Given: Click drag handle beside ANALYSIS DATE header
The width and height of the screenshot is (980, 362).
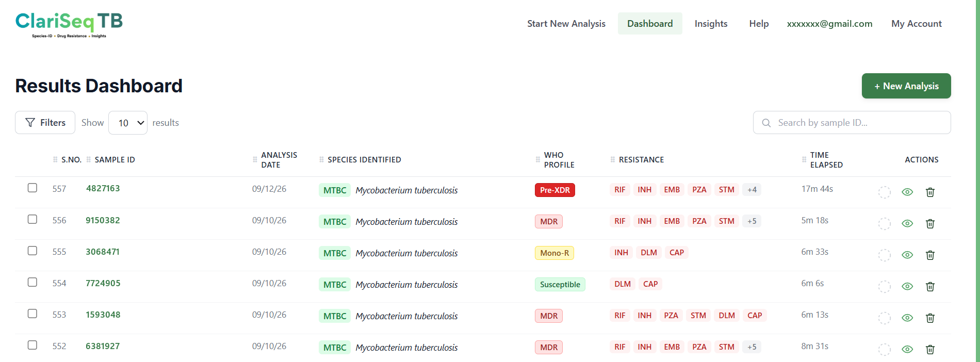Looking at the screenshot, I should coord(255,159).
